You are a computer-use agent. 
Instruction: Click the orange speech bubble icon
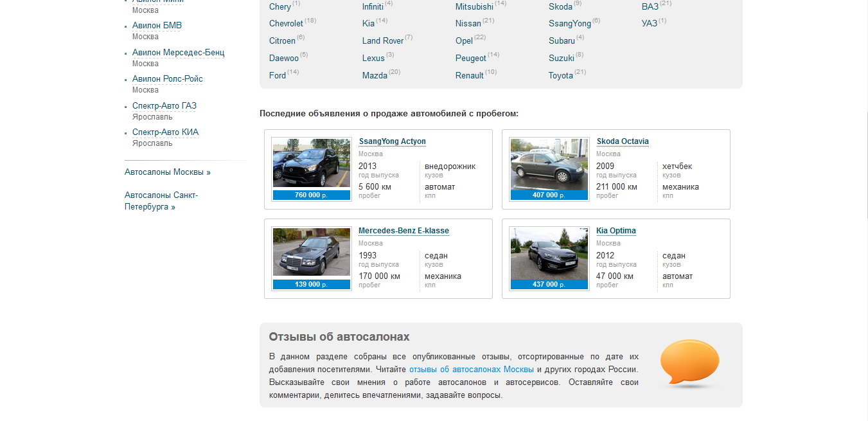(x=690, y=364)
